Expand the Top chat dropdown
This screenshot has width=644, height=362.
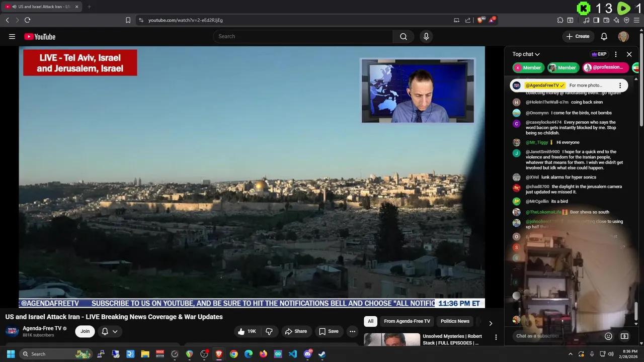pyautogui.click(x=526, y=54)
